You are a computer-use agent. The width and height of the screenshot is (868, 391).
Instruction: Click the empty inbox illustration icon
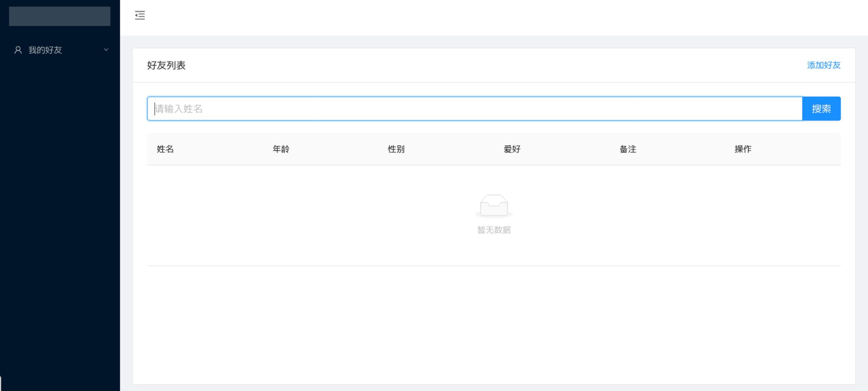click(x=494, y=206)
